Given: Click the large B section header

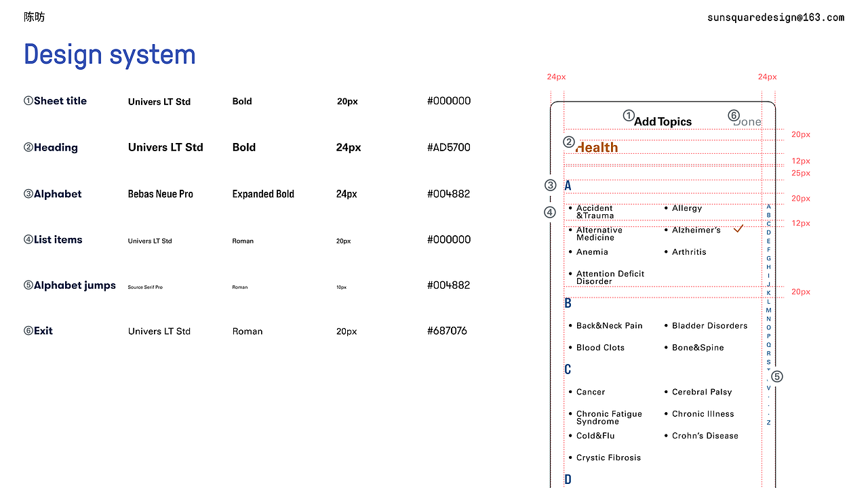Looking at the screenshot, I should (568, 303).
